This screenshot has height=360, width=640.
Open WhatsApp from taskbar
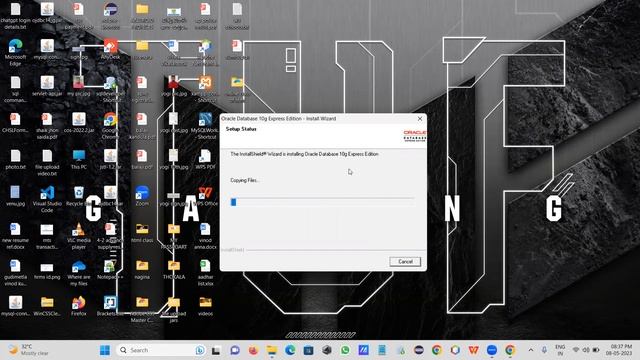[345, 350]
